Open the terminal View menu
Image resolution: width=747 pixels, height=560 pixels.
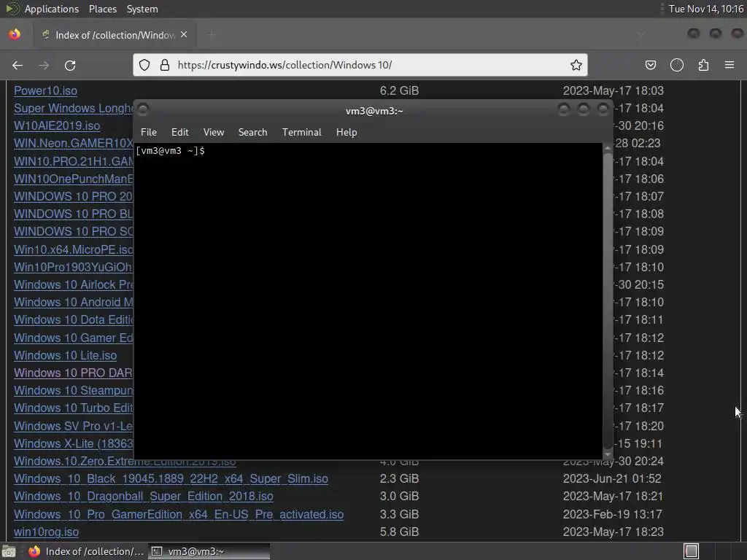(x=214, y=133)
